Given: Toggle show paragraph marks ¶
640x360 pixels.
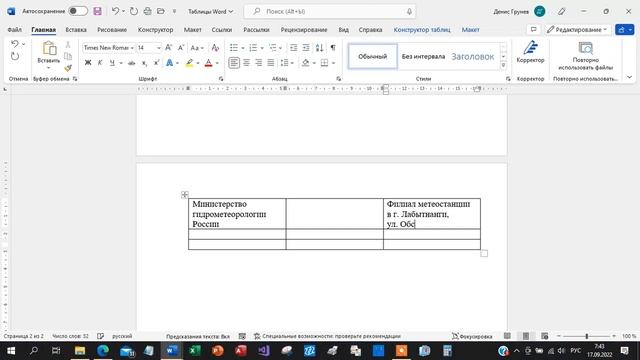Looking at the screenshot, I should [x=333, y=48].
